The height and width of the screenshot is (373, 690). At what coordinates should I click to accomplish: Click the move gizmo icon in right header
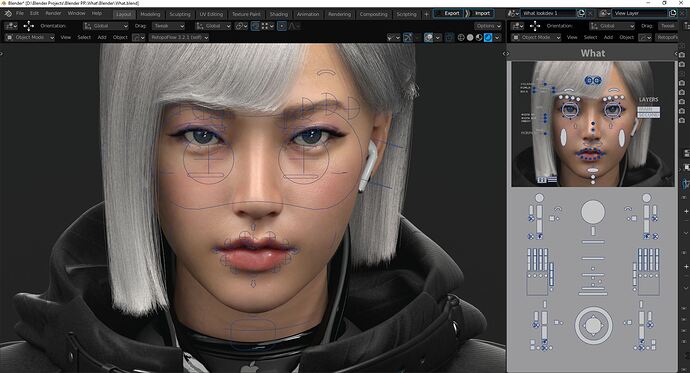pyautogui.click(x=535, y=26)
